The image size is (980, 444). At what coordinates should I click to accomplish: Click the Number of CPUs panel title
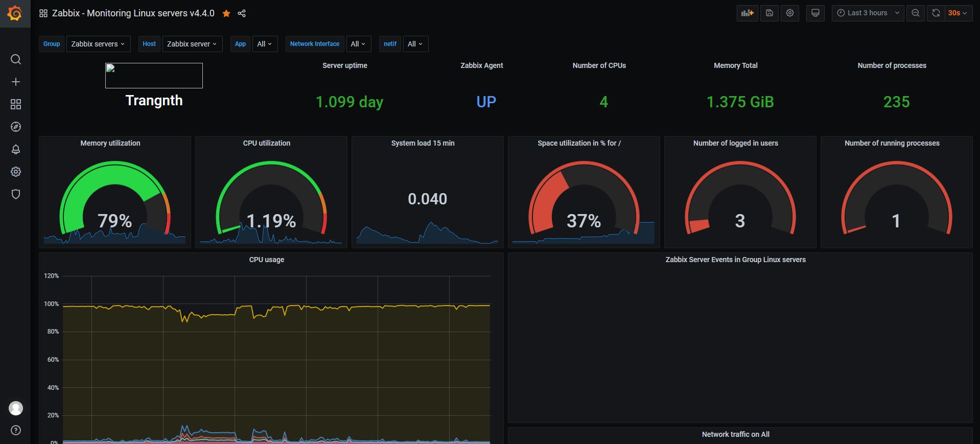[599, 65]
